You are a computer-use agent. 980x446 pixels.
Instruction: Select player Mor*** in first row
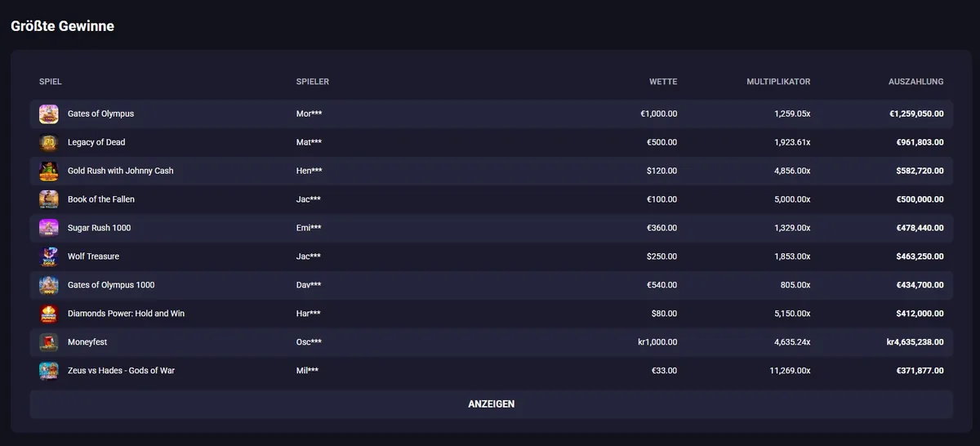coord(309,114)
